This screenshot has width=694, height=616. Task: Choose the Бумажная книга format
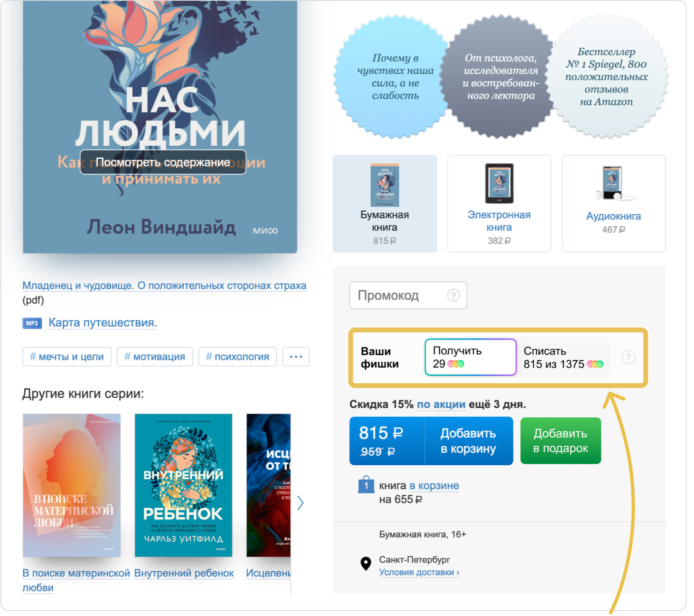point(385,204)
